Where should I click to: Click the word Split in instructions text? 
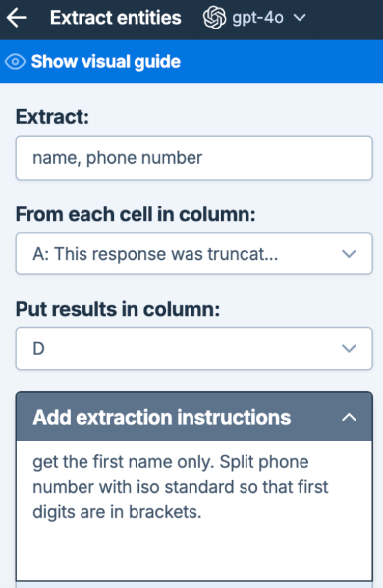tap(238, 462)
